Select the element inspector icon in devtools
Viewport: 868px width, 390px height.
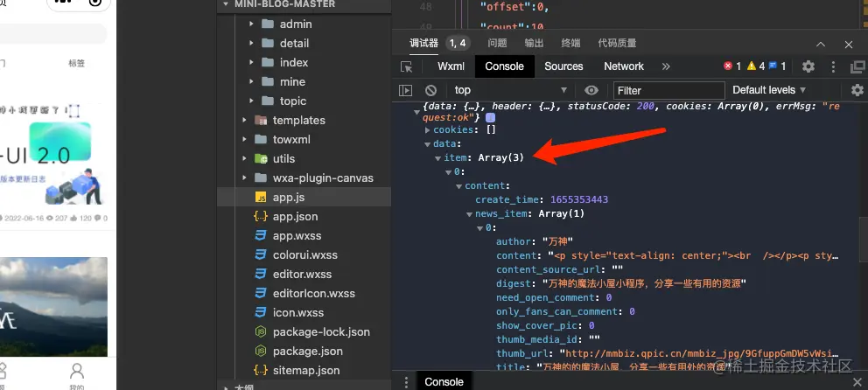[x=406, y=66]
